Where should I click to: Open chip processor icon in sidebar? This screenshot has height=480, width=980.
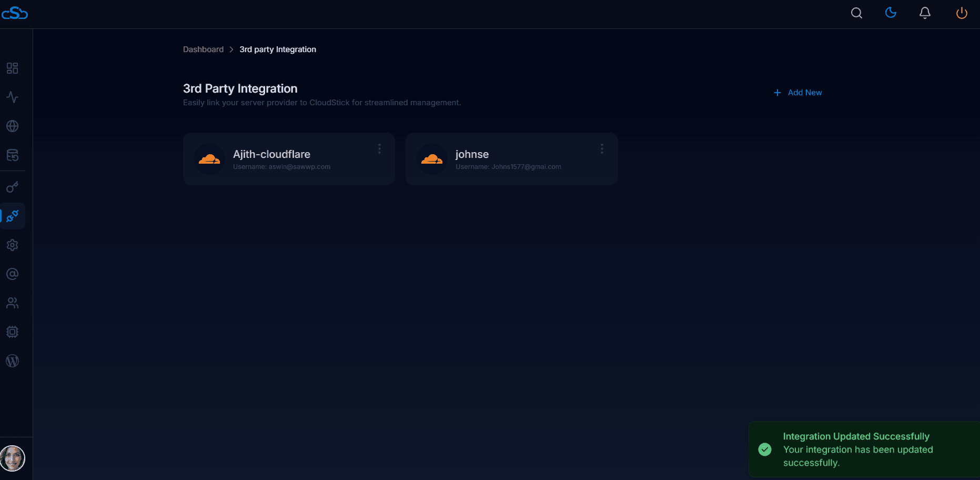click(x=13, y=332)
